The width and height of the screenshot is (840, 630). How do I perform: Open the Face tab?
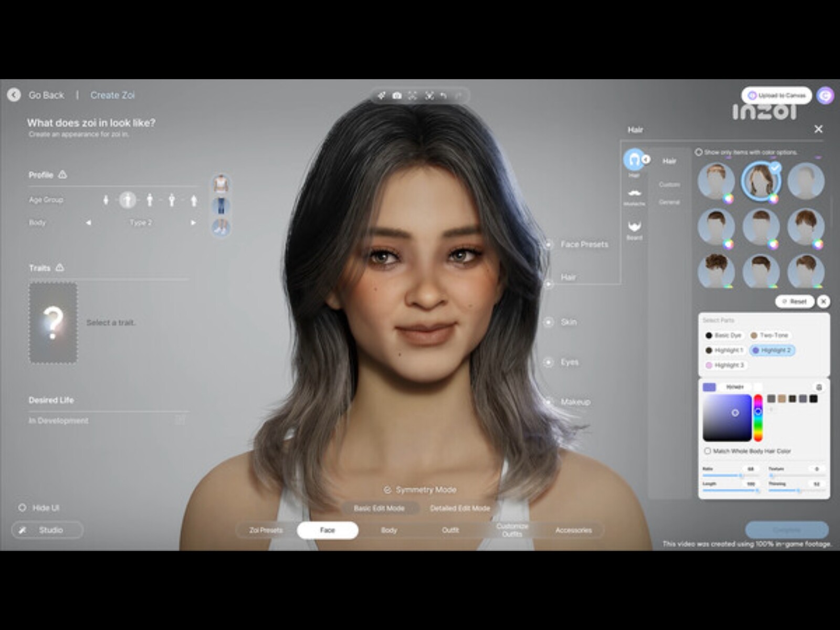pos(328,530)
